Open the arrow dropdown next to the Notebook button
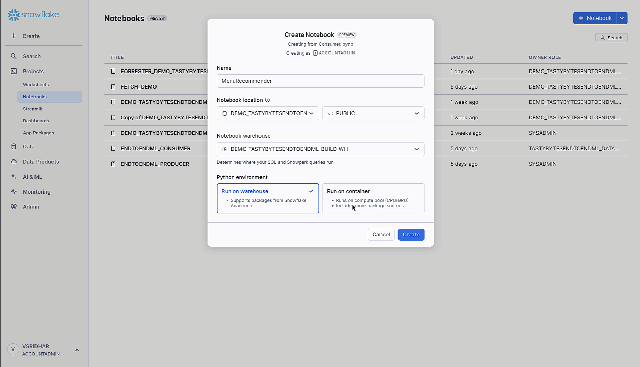 coord(622,18)
